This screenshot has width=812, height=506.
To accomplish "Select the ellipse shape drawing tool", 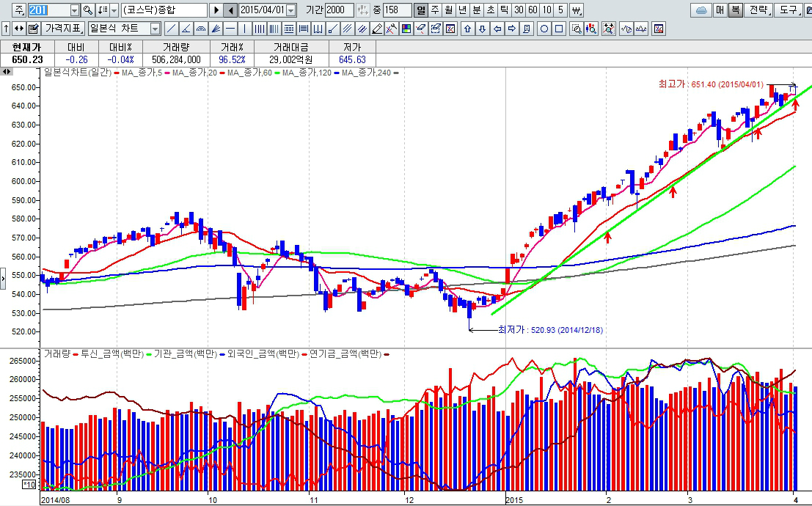I will (x=544, y=29).
